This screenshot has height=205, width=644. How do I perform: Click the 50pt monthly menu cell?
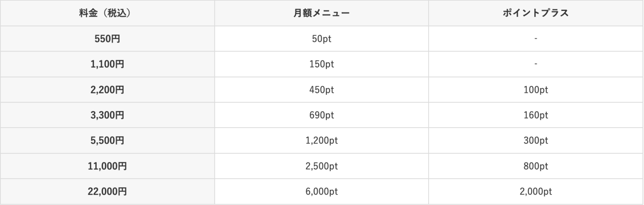(x=321, y=39)
